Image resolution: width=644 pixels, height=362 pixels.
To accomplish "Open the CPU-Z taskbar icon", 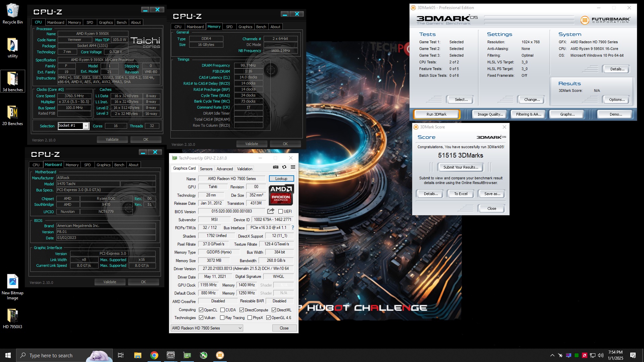I will click(171, 355).
